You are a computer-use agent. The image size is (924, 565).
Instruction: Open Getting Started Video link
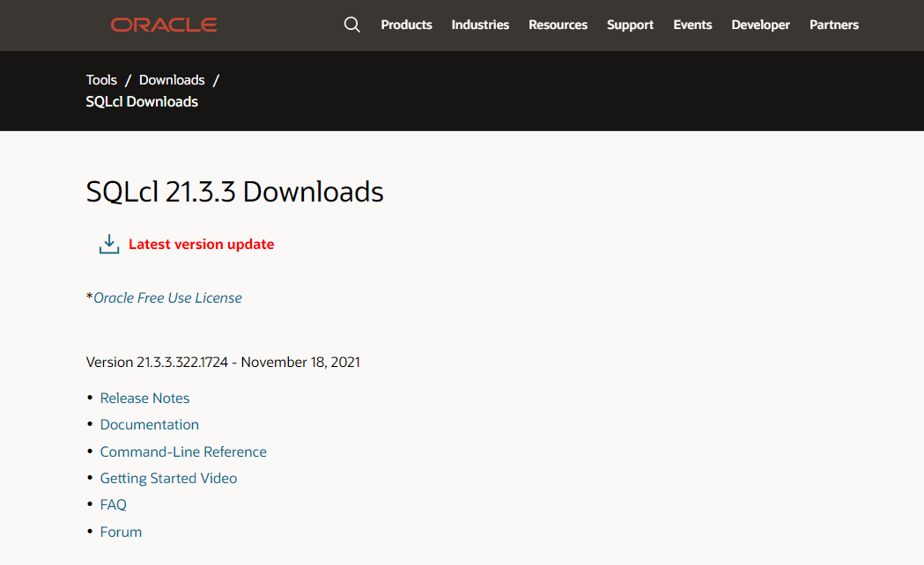pyautogui.click(x=168, y=479)
